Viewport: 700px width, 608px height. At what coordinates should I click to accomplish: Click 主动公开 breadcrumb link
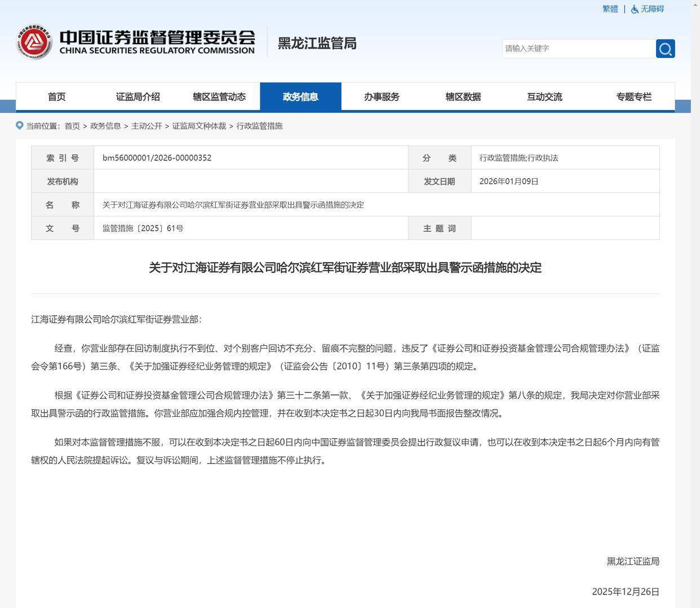pos(147,126)
